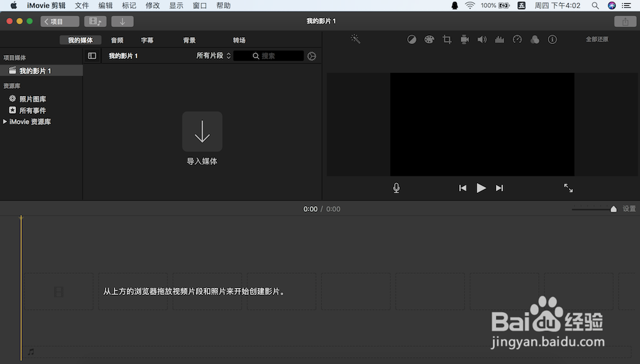Toggle the sidebar list visibility button
The image size is (640, 364).
click(92, 56)
